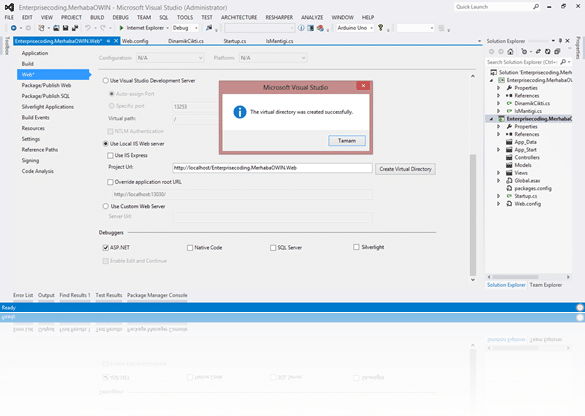This screenshot has width=585, height=416.
Task: Expand the App_Start folder node
Action: tap(499, 150)
